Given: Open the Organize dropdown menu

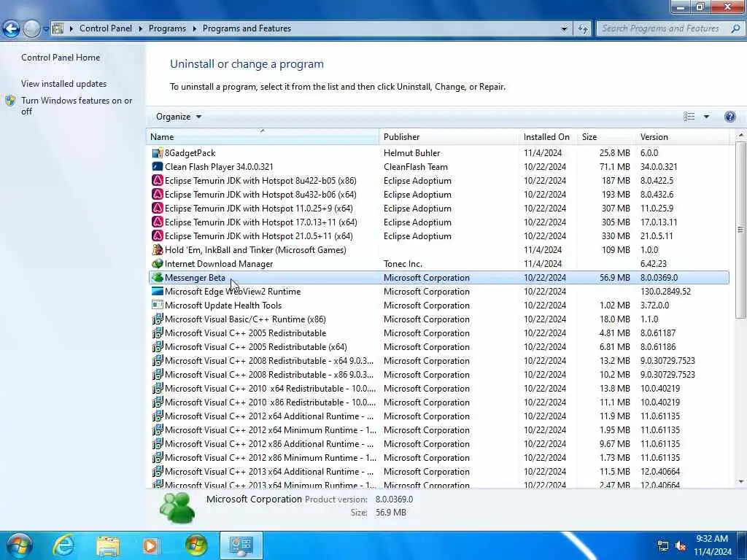Looking at the screenshot, I should click(x=179, y=117).
